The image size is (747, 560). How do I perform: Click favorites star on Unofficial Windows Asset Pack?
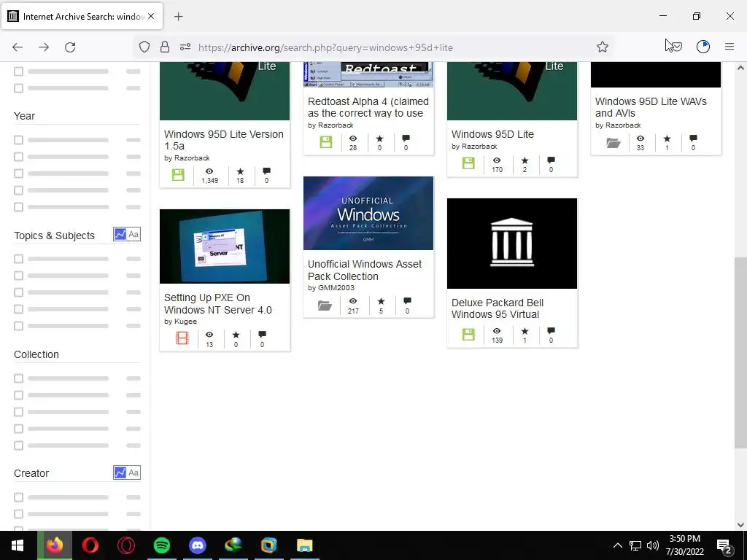(x=381, y=301)
